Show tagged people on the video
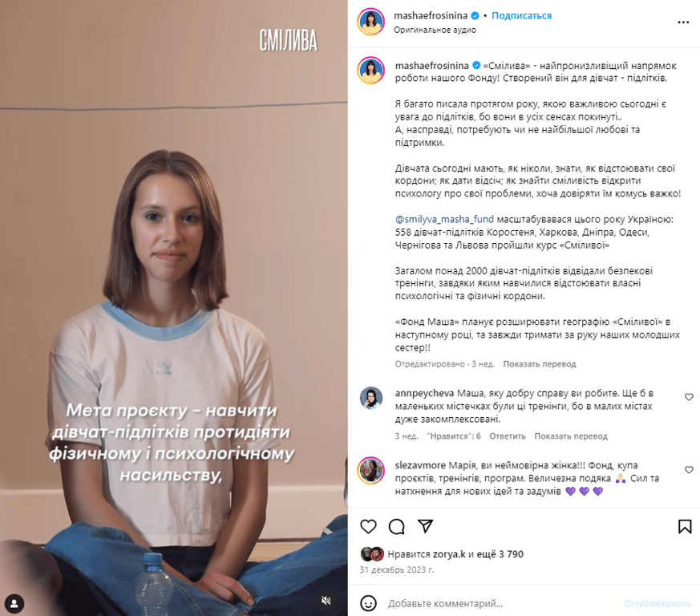 [x=14, y=603]
